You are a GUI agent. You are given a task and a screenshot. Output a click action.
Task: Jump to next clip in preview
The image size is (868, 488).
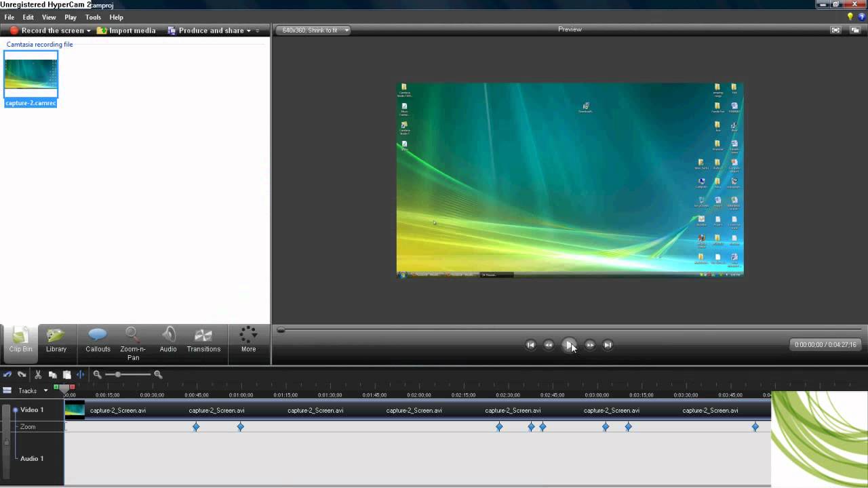click(608, 344)
